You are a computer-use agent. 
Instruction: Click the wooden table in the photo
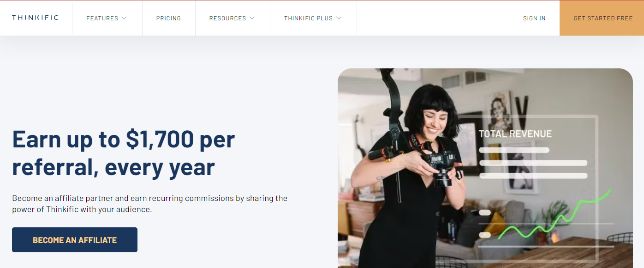[x=558, y=253]
